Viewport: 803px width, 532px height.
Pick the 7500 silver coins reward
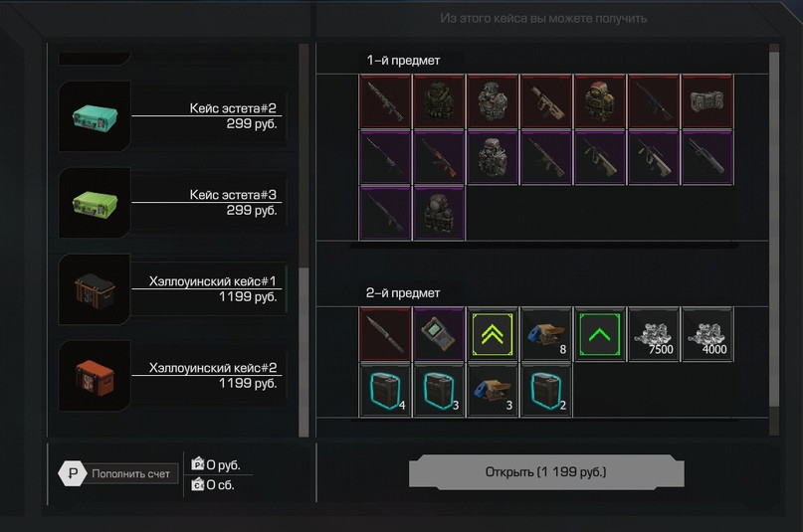[654, 334]
